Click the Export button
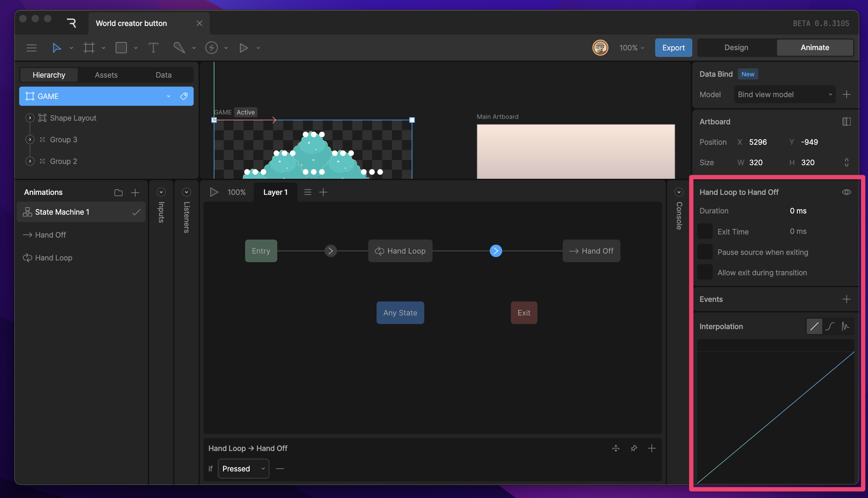868x498 pixels. tap(673, 48)
